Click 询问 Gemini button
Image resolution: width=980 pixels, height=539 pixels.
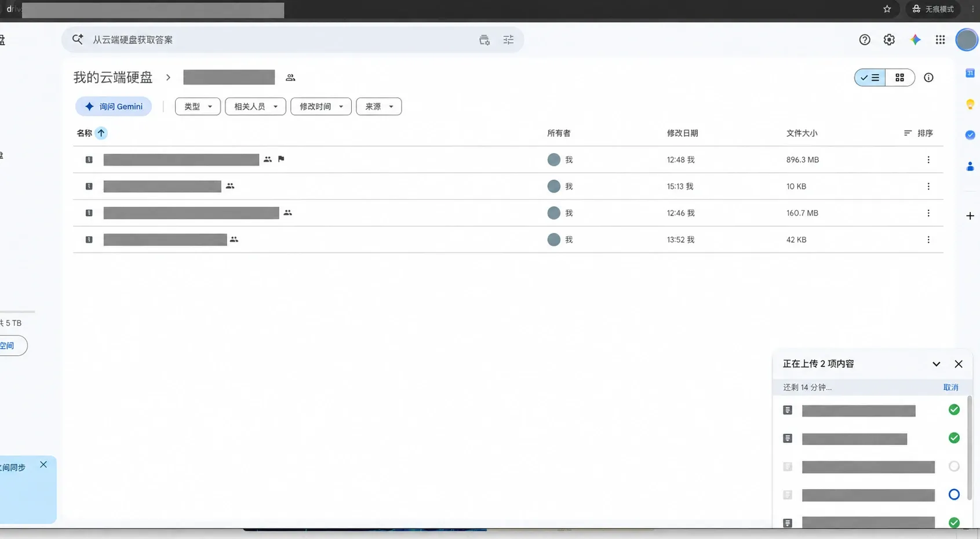(114, 106)
